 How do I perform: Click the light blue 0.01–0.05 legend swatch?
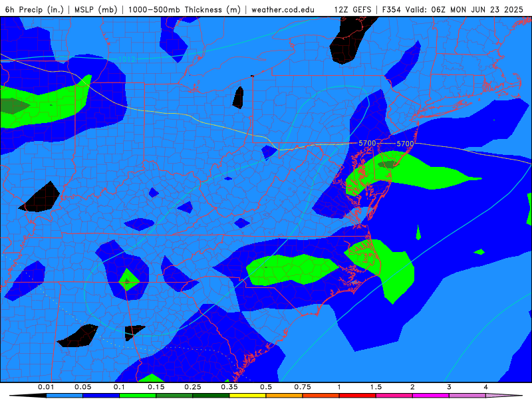65,396
